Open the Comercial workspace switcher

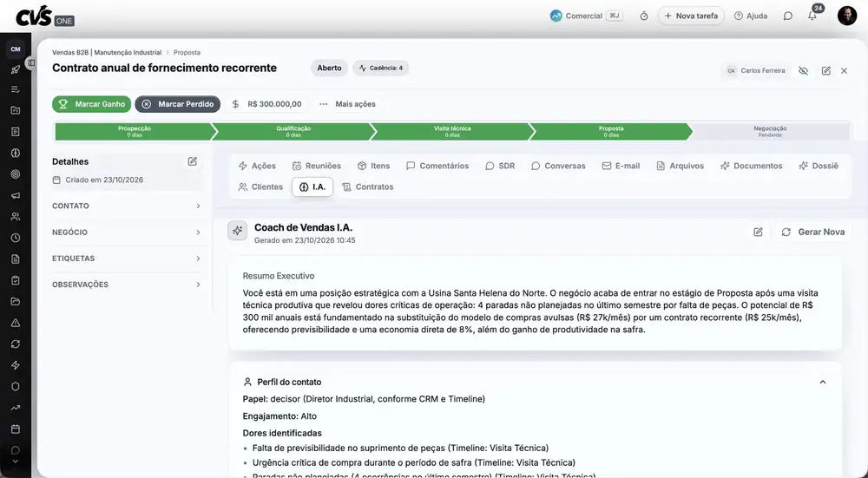[x=586, y=16]
